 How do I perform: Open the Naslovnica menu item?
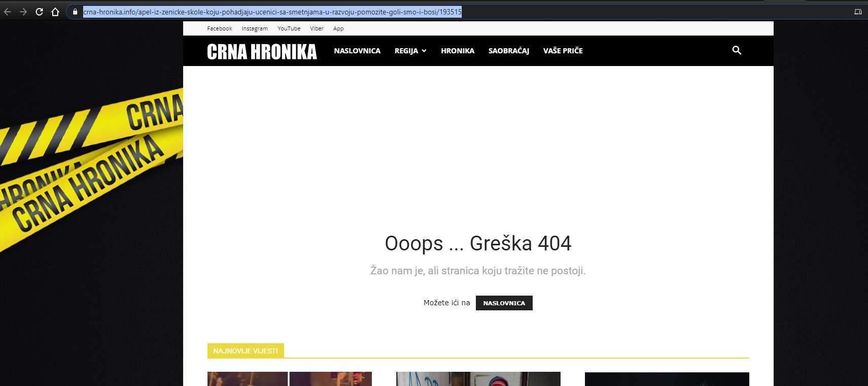[x=357, y=51]
